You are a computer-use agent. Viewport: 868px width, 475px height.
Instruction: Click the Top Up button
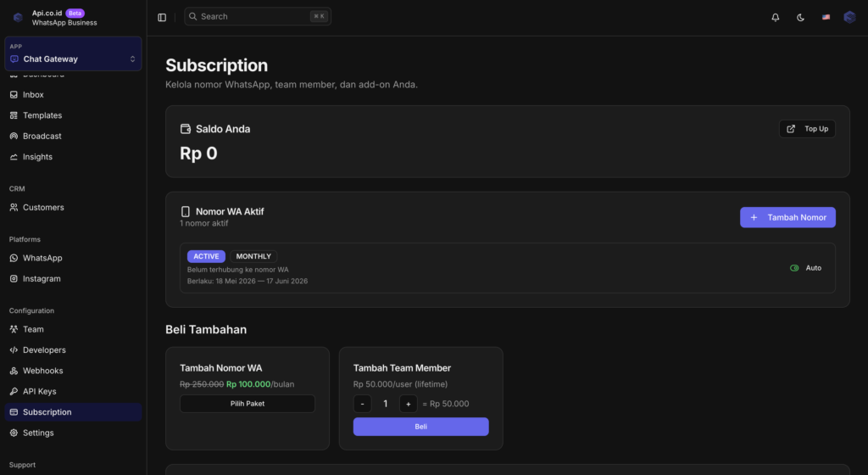[x=807, y=129]
